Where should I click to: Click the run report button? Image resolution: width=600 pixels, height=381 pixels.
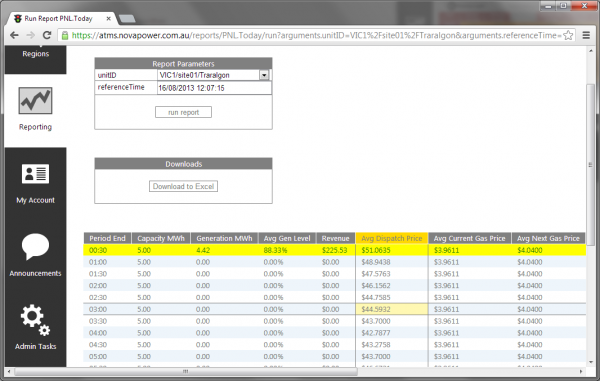(x=183, y=112)
